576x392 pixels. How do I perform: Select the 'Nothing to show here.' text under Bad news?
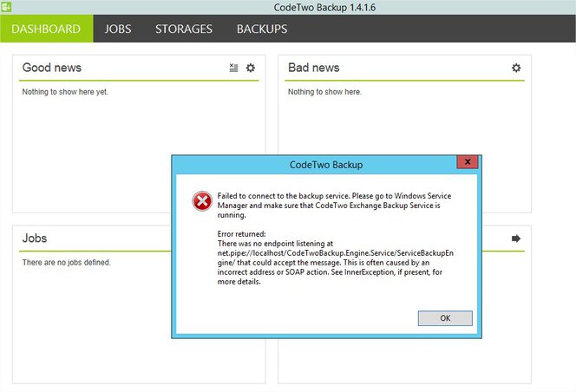(324, 92)
